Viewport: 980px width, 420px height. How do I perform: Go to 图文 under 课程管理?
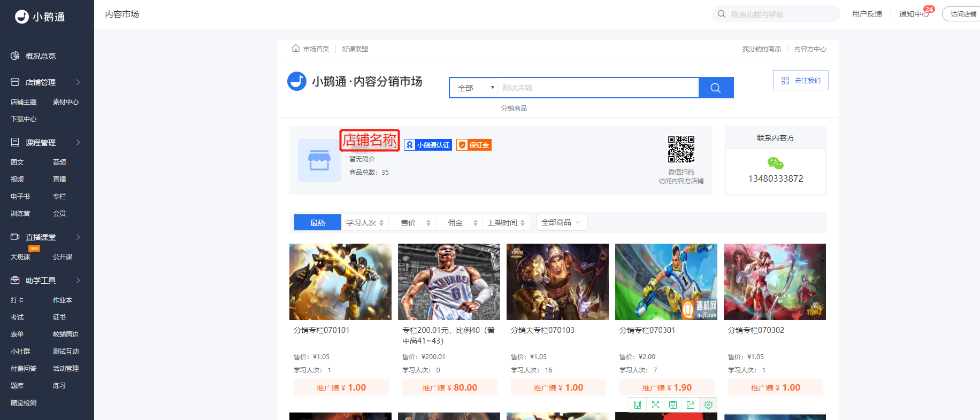[17, 162]
